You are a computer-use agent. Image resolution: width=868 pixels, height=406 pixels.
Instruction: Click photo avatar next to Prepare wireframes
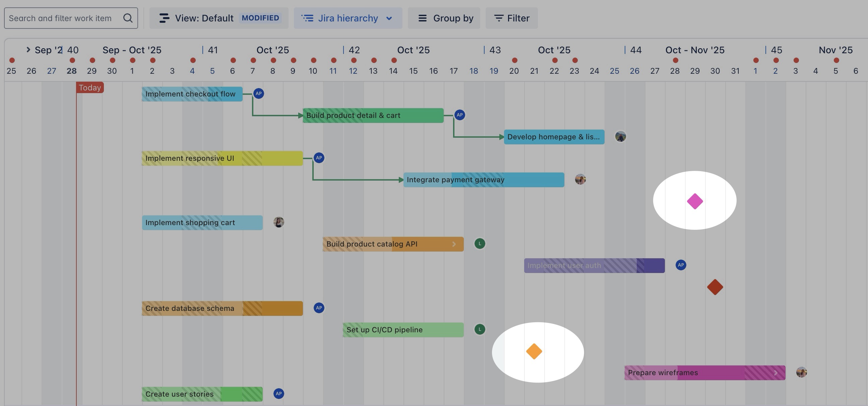coord(801,372)
